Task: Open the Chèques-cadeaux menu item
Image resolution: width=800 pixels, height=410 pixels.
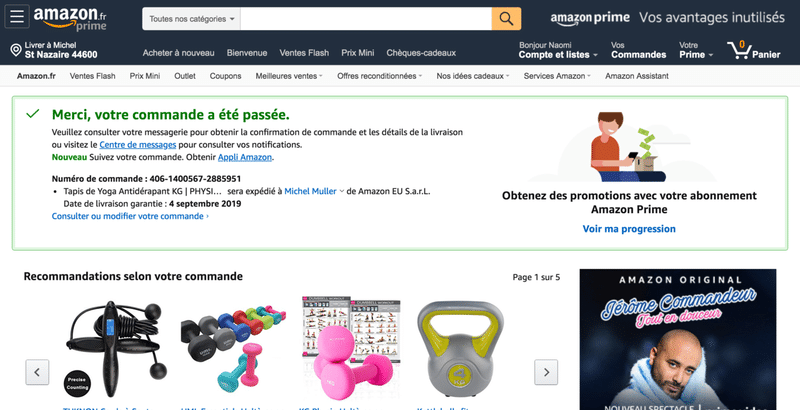Action: 421,53
